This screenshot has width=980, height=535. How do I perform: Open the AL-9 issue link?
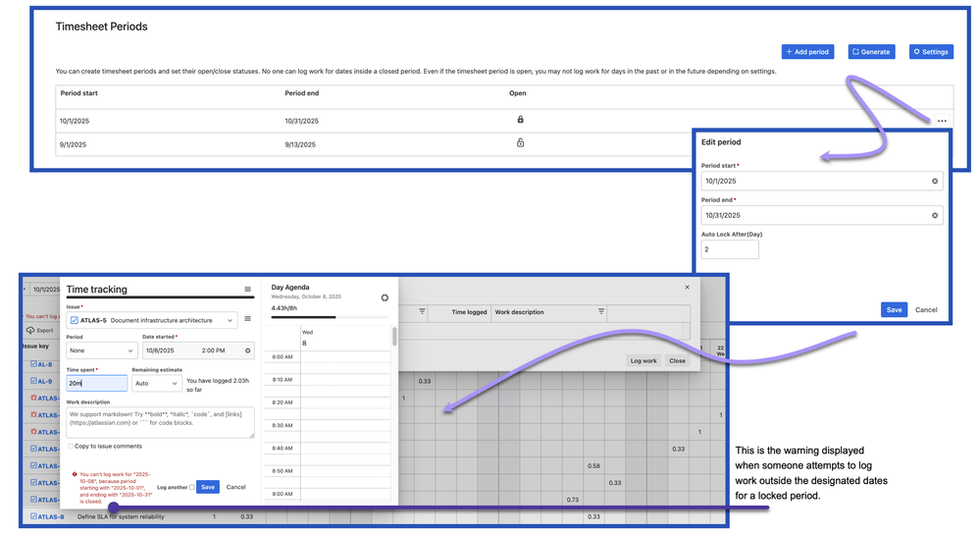[x=45, y=381]
